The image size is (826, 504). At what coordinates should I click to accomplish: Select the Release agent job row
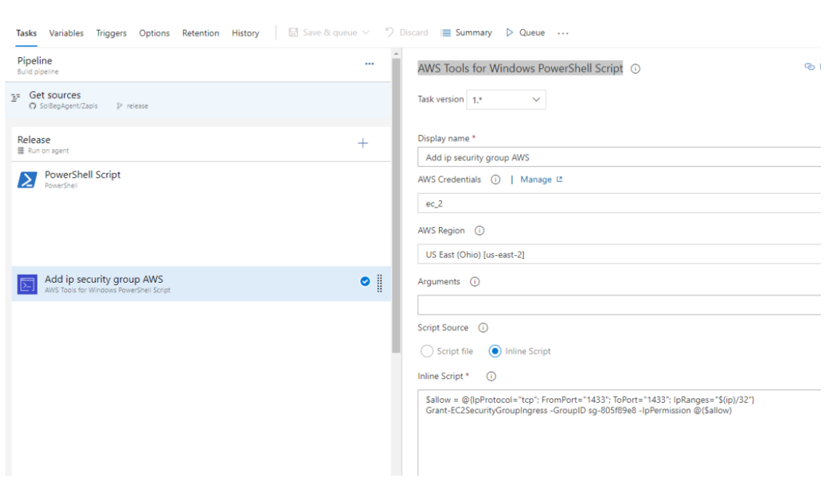pos(201,145)
